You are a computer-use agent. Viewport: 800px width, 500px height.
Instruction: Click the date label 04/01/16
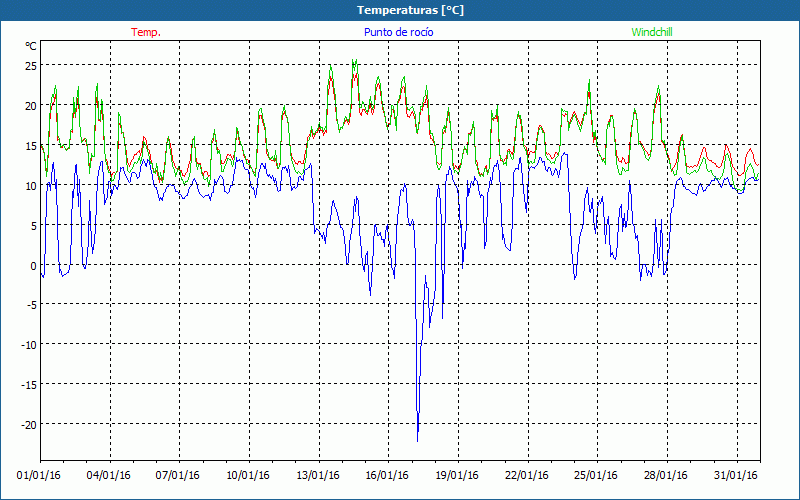(x=109, y=476)
